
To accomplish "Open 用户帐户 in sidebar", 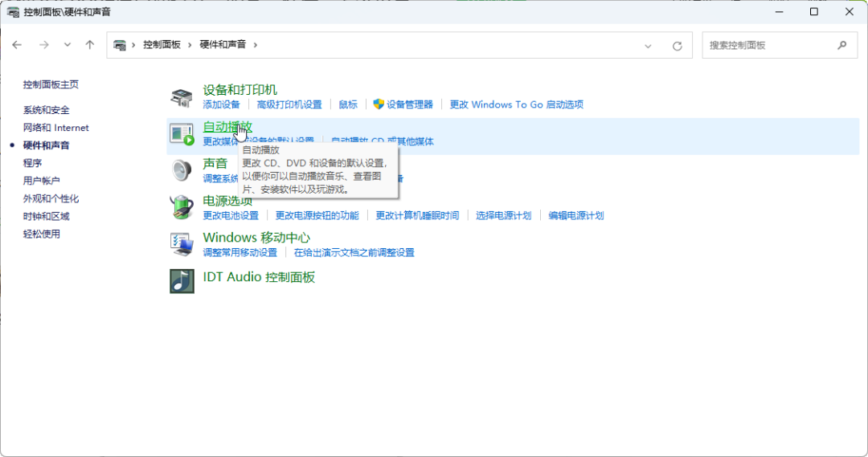I will (x=42, y=181).
